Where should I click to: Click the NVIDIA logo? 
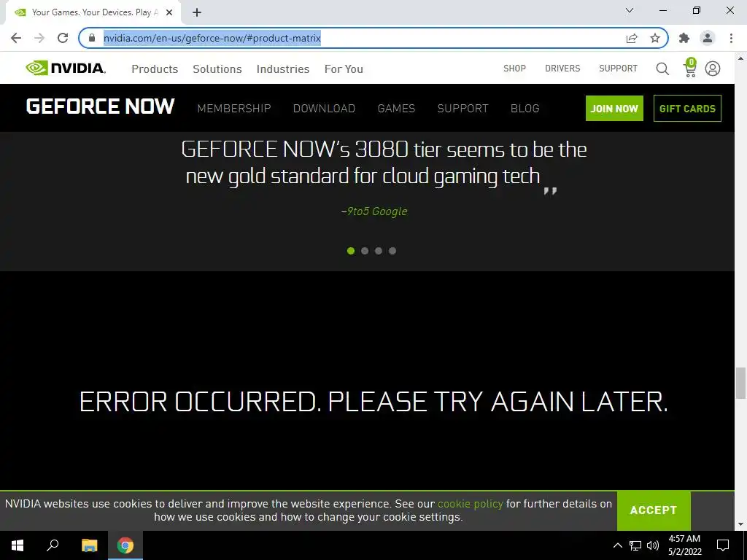[x=66, y=68]
